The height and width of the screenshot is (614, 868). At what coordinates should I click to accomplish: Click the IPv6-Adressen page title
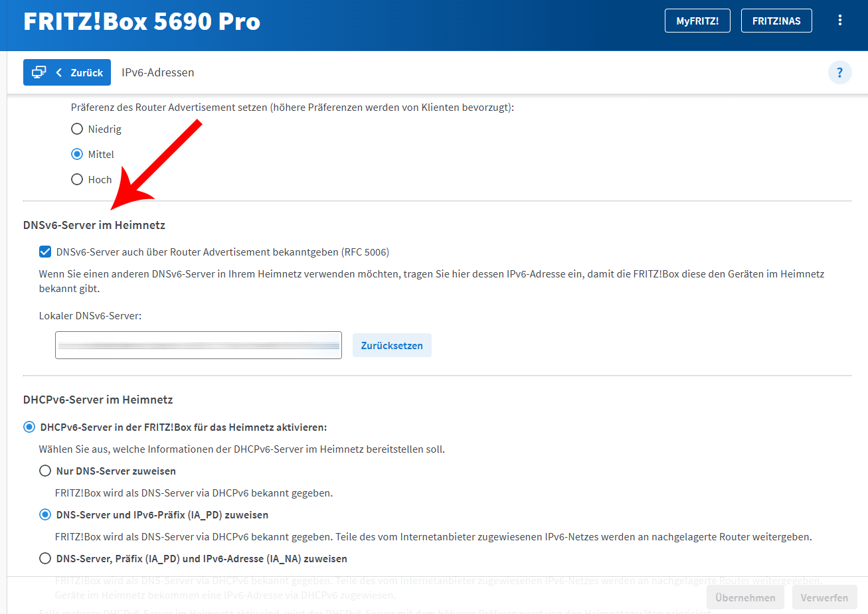click(158, 72)
